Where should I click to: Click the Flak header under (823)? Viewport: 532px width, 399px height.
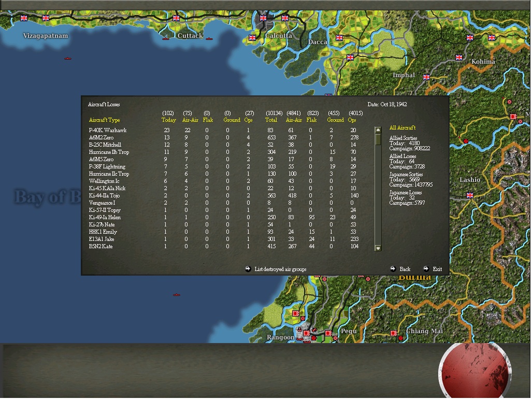coord(311,120)
